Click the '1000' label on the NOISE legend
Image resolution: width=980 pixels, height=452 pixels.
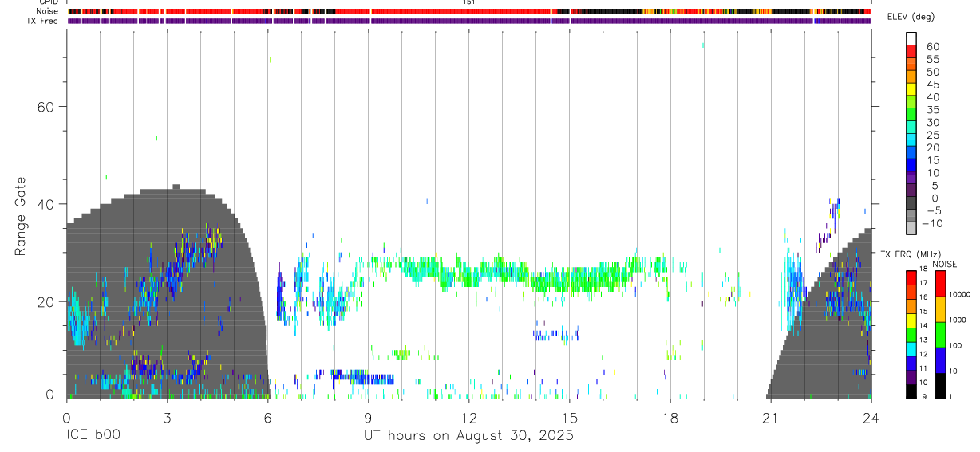[958, 320]
